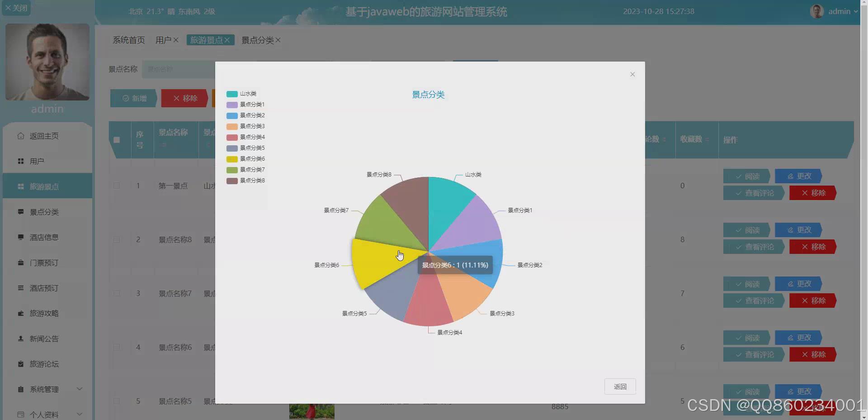Click the 关闭 button at top left

coord(16,8)
